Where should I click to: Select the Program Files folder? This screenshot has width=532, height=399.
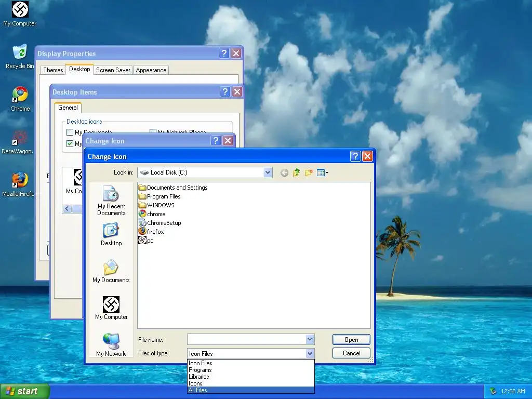tap(159, 196)
